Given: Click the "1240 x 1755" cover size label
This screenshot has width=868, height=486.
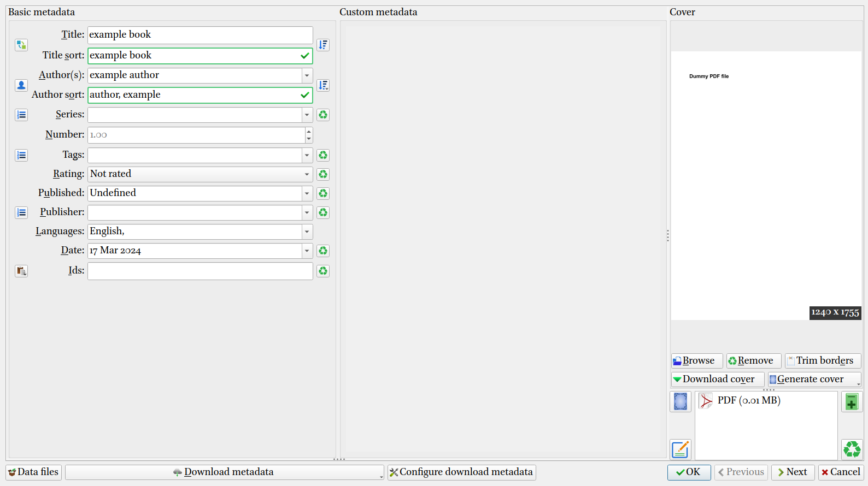Looking at the screenshot, I should pos(835,313).
